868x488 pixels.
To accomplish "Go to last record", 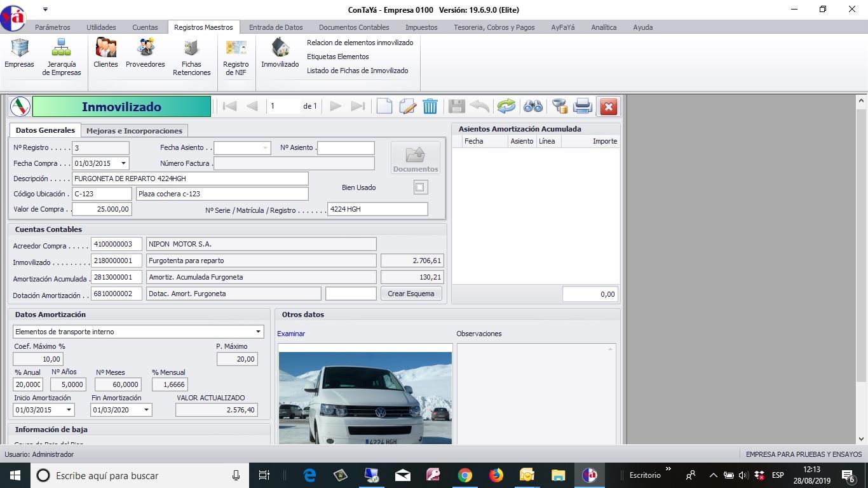I will [358, 106].
